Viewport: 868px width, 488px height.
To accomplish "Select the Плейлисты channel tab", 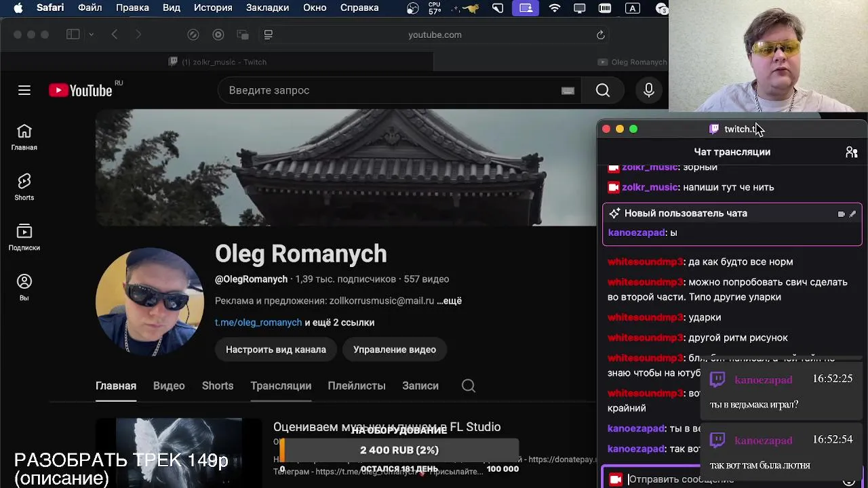I will click(357, 386).
